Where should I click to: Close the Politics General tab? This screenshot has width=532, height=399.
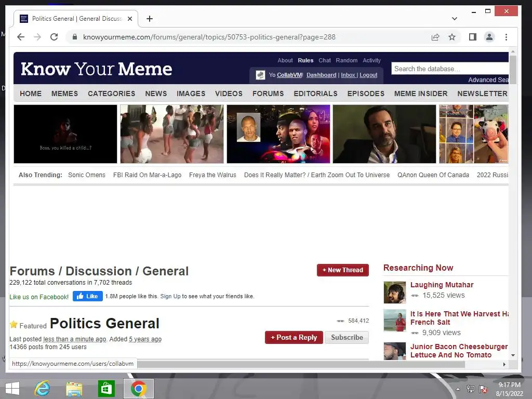click(x=129, y=19)
